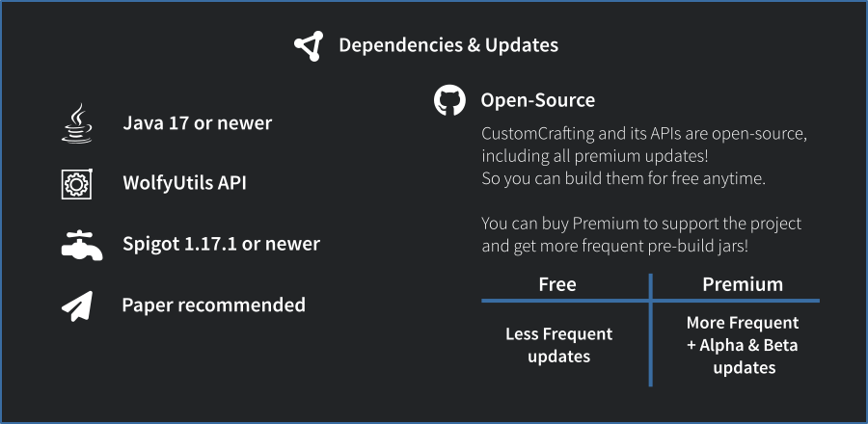This screenshot has height=424, width=868.
Task: Click the Spigot 1.17.1 or newer text
Action: click(x=221, y=244)
